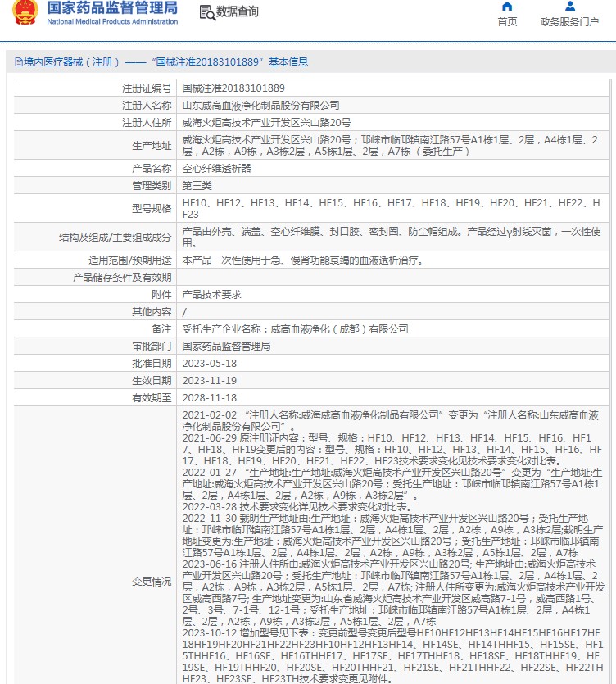
Task: Click the 2022-03-28 change record entry
Action: pyautogui.click(x=297, y=507)
